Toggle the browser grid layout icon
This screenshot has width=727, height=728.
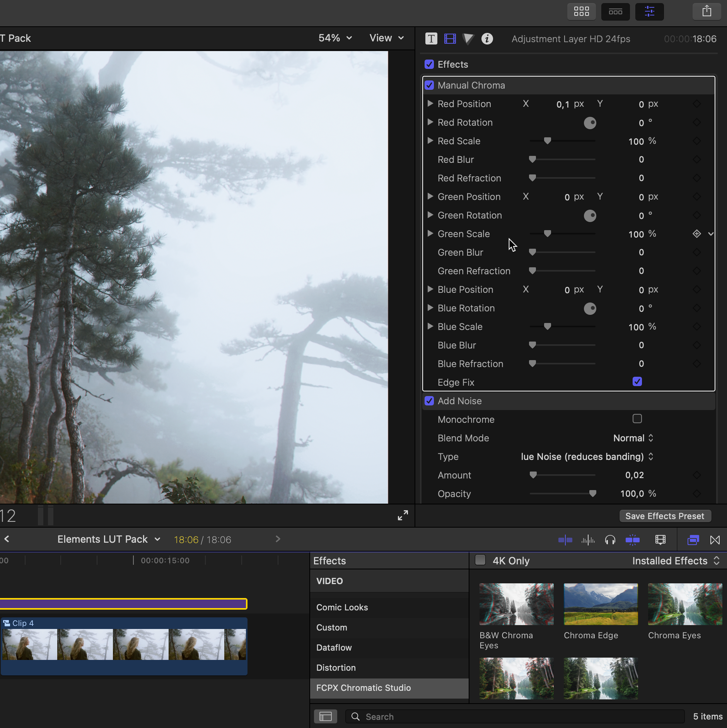tap(581, 11)
